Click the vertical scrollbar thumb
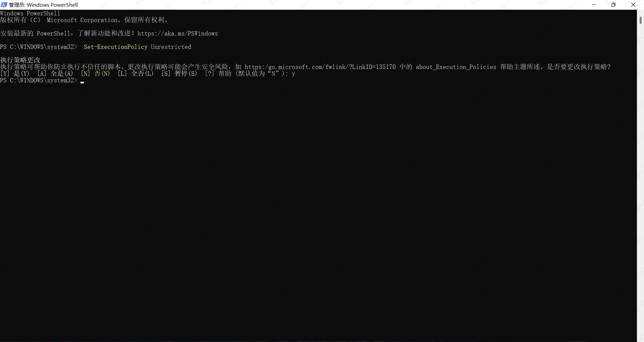Viewport: 644px width, 342px height. (x=640, y=20)
